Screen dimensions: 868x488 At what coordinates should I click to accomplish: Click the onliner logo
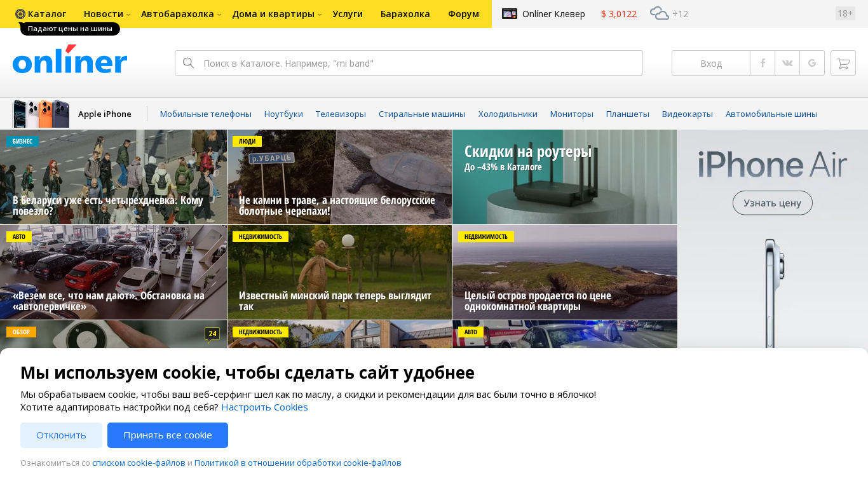click(70, 59)
